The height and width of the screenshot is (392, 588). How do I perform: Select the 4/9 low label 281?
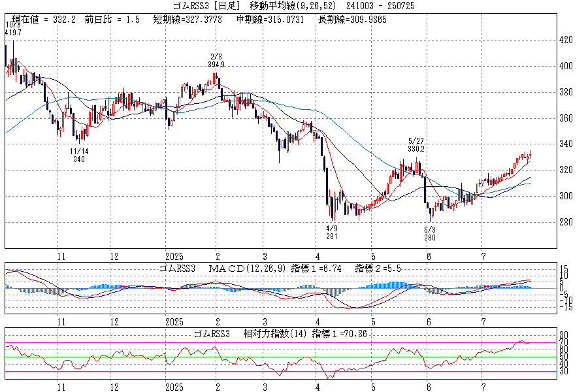[x=332, y=237]
